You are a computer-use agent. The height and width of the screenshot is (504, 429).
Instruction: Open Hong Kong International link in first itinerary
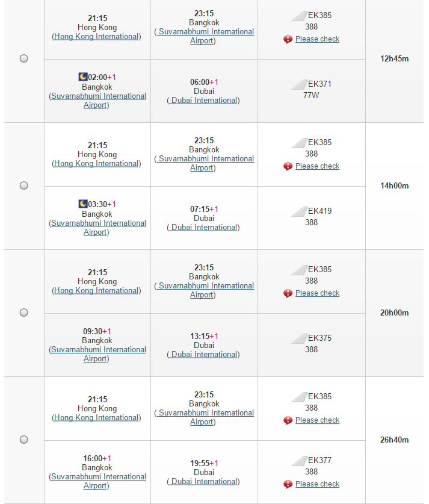click(x=96, y=37)
